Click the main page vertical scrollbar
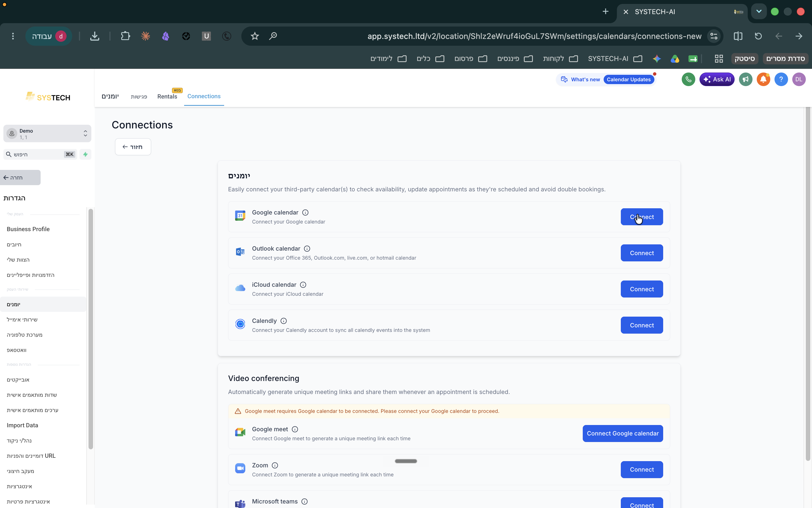The width and height of the screenshot is (812, 508). click(x=808, y=284)
